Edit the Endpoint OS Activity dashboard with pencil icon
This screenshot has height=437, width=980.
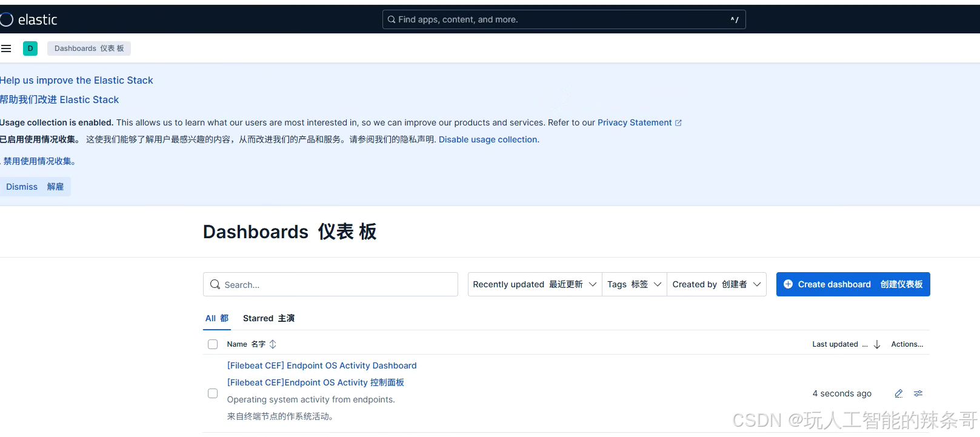pyautogui.click(x=899, y=393)
